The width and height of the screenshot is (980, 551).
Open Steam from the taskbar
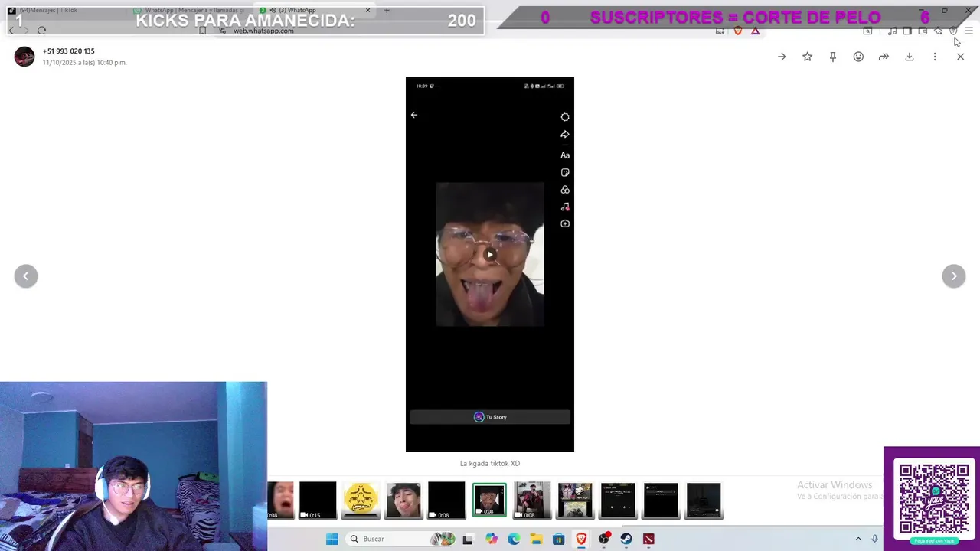click(x=626, y=539)
